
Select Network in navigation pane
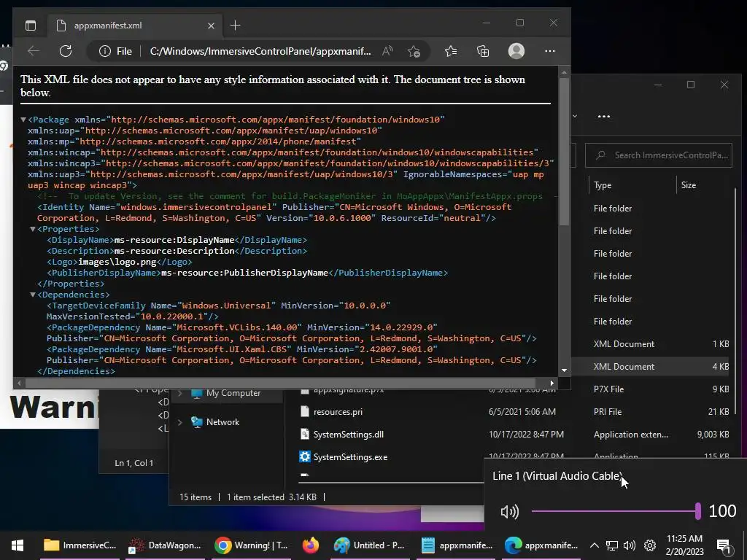222,422
